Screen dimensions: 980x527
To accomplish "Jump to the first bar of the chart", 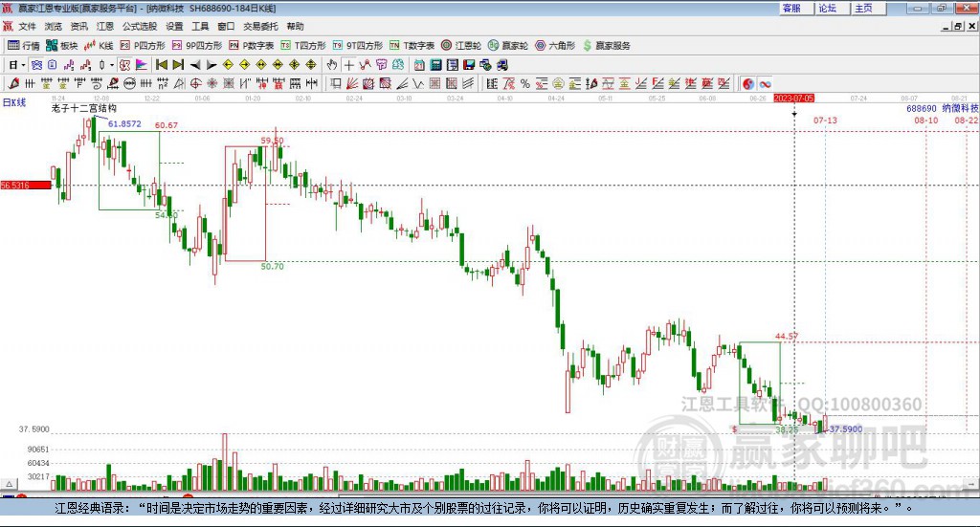I will pos(161,65).
